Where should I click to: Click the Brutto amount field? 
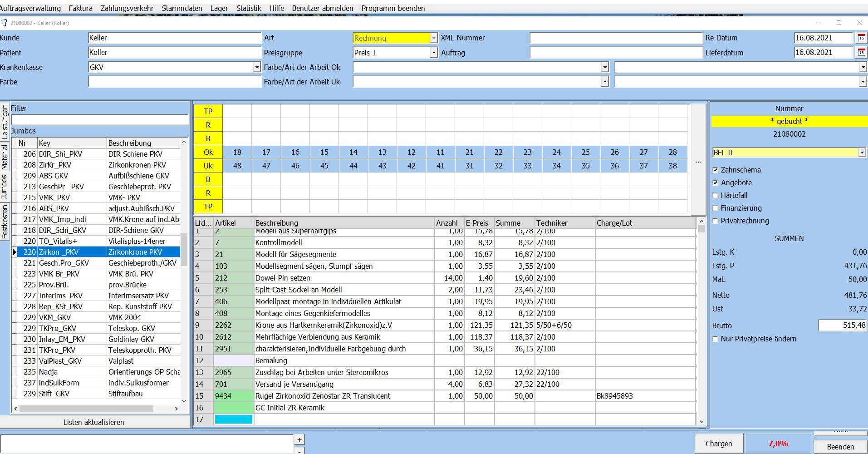click(843, 326)
